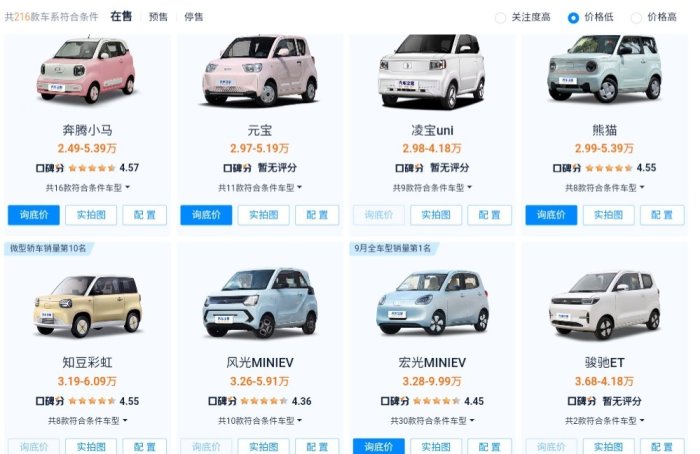The image size is (700, 454).
Task: Select the 关注度高 sort radio button
Action: 500,18
